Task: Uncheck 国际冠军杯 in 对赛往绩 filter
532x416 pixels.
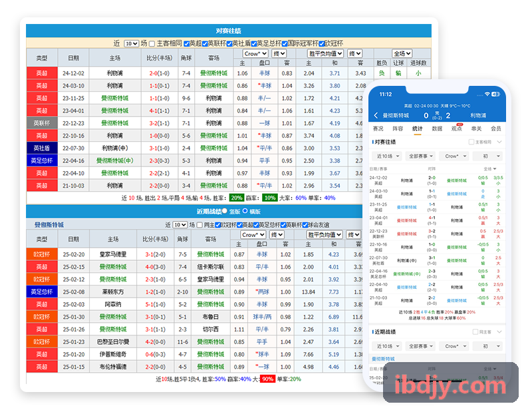Action: pyautogui.click(x=285, y=44)
